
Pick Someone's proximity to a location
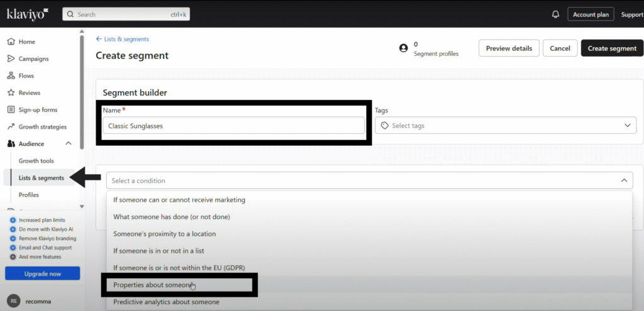(x=164, y=234)
